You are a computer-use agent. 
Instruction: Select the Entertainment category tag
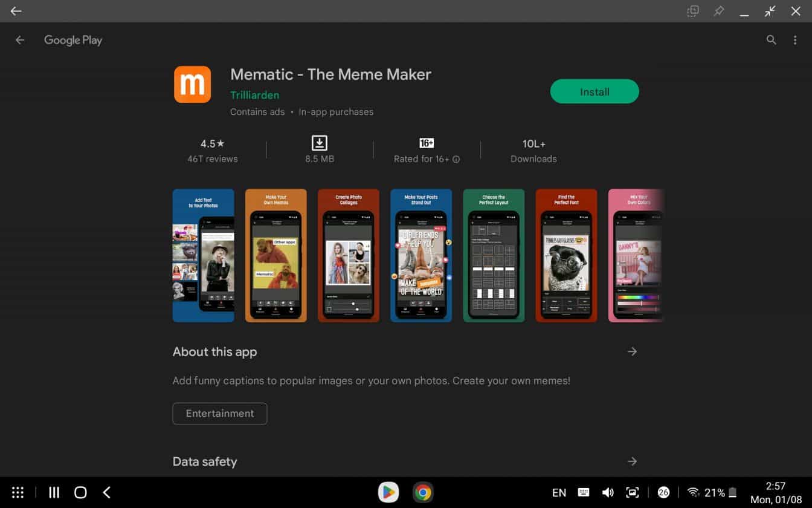point(219,414)
